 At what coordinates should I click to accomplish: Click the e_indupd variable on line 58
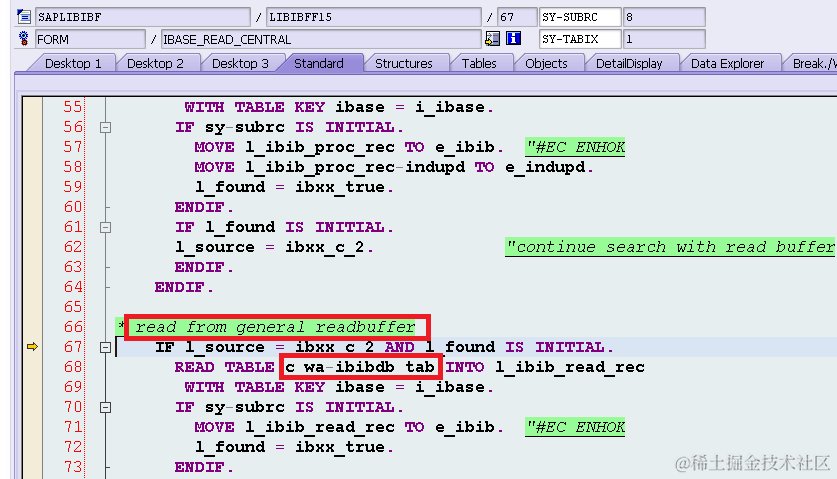coord(544,167)
